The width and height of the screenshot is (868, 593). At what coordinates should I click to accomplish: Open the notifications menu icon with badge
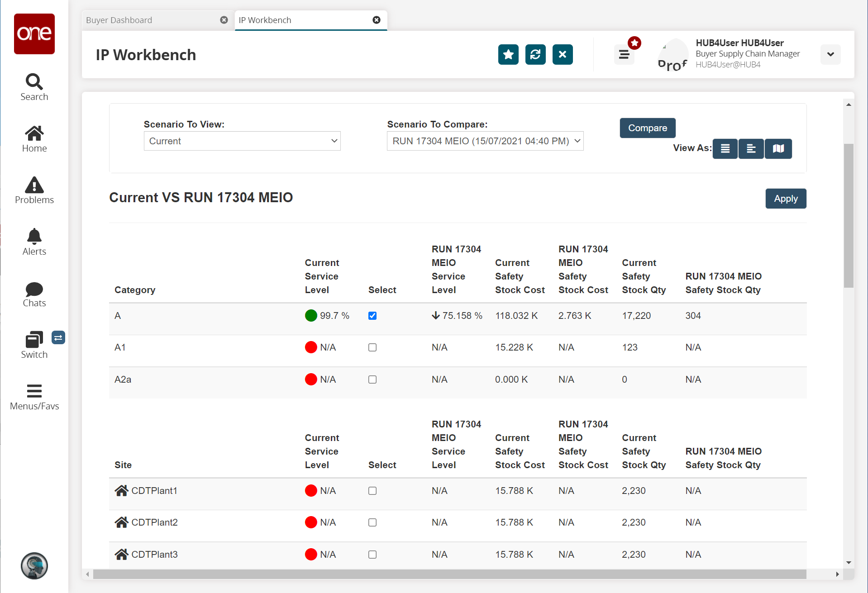pos(624,55)
